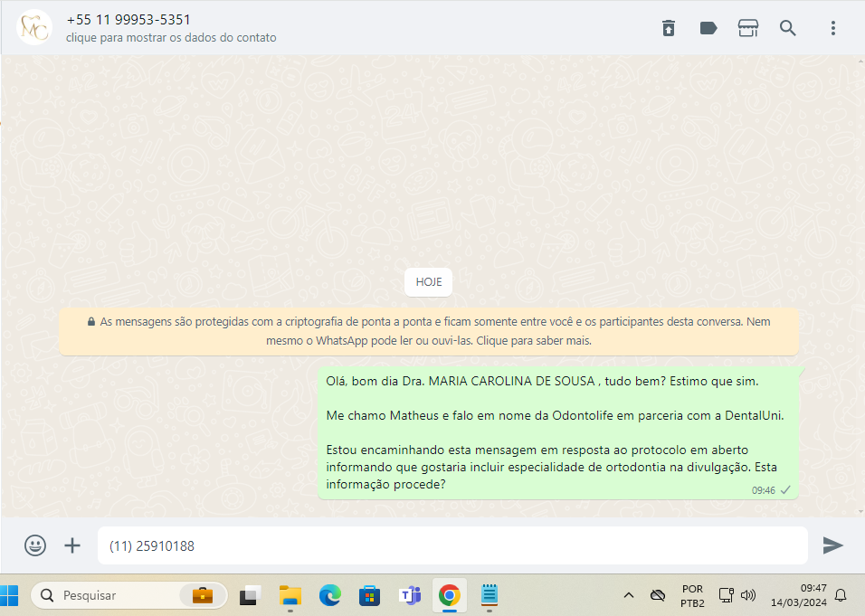Open the three-dot more options menu

[x=833, y=27]
